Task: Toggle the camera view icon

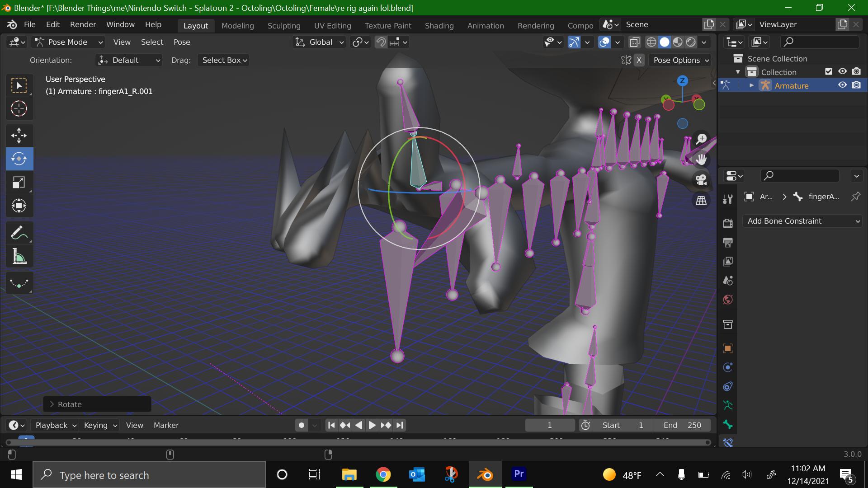Action: (701, 180)
